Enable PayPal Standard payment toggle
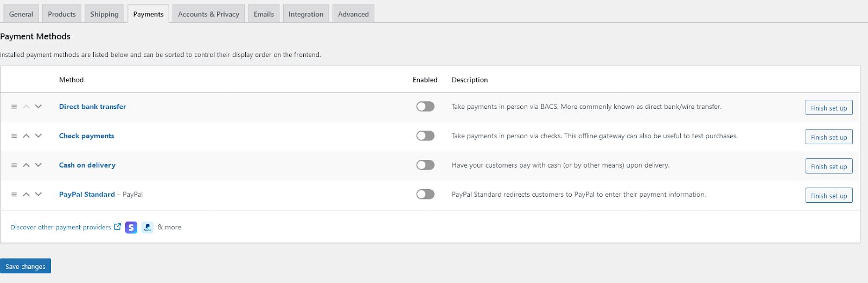Viewport: 868px width, 283px height. coord(425,195)
